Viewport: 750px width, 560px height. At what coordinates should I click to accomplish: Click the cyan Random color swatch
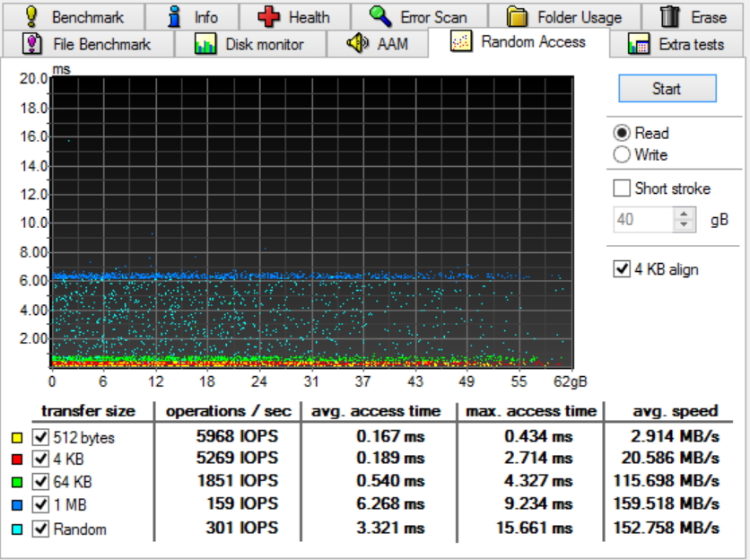[x=17, y=529]
